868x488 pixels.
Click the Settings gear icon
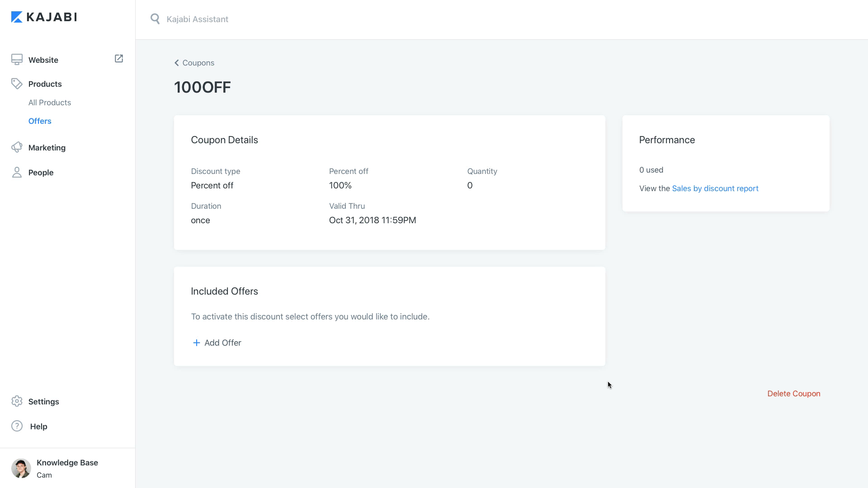point(17,401)
